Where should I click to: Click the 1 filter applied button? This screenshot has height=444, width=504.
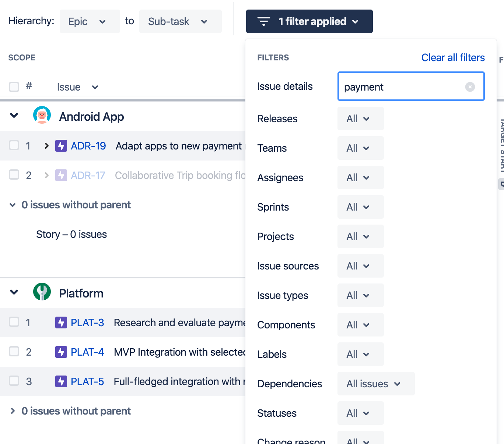(309, 21)
